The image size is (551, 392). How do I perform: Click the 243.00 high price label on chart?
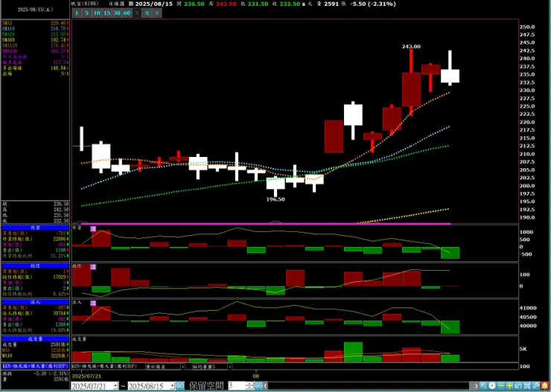(411, 46)
